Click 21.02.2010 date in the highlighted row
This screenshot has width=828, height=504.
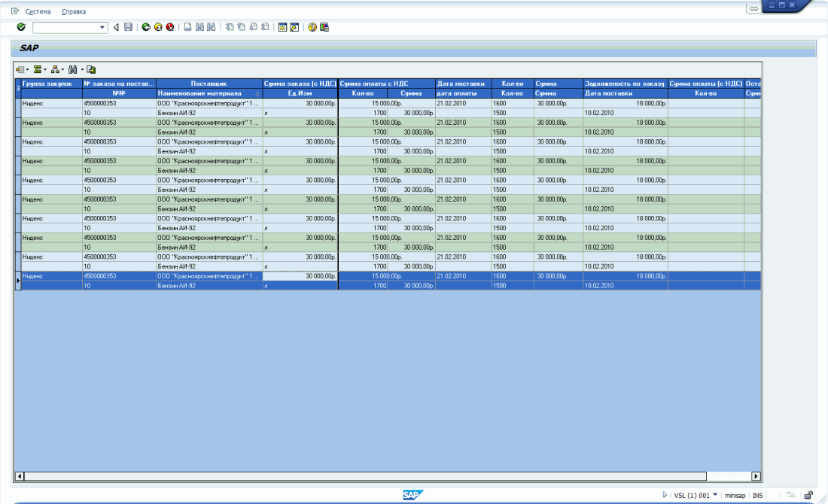[x=463, y=276]
